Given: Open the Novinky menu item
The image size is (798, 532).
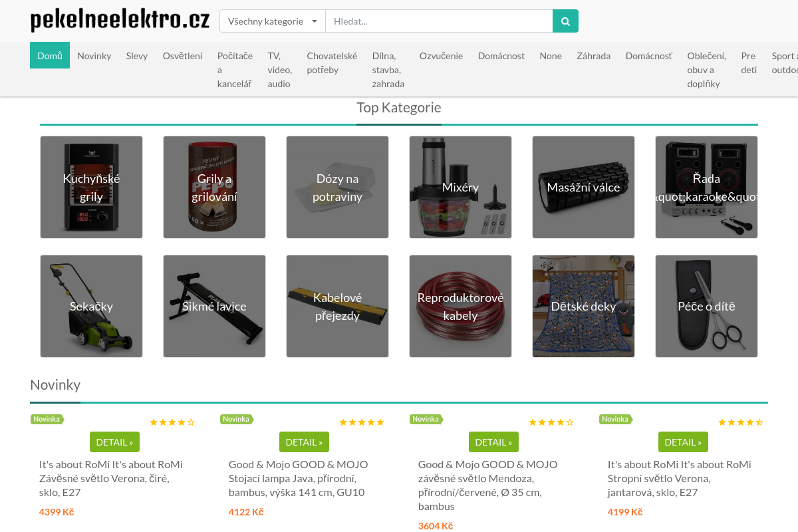Looking at the screenshot, I should point(94,56).
